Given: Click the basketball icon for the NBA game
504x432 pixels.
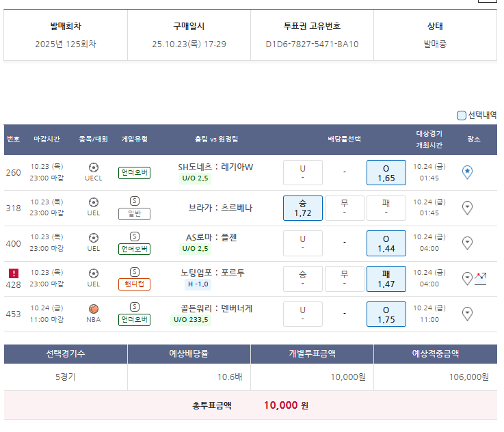Looking at the screenshot, I should coord(94,308).
